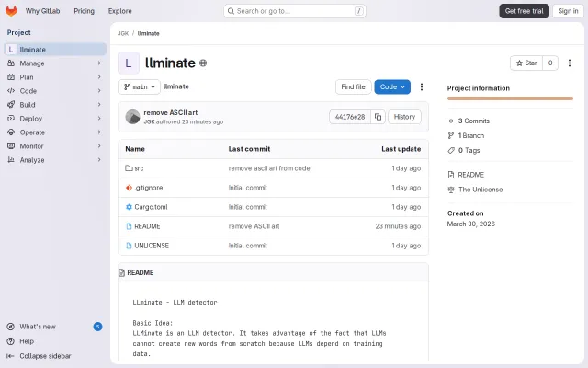Open the README file in file list
Viewport: 588px width, 368px height.
pyautogui.click(x=147, y=226)
